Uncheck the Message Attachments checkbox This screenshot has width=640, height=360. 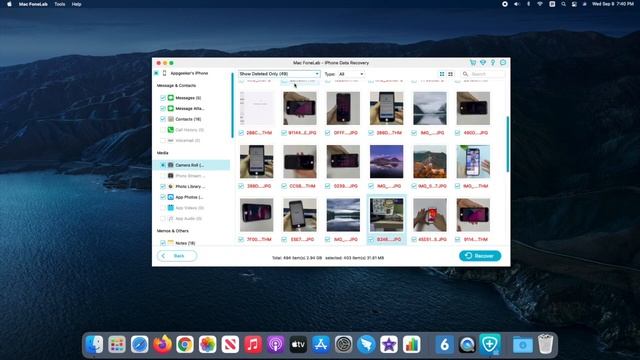coord(163,108)
